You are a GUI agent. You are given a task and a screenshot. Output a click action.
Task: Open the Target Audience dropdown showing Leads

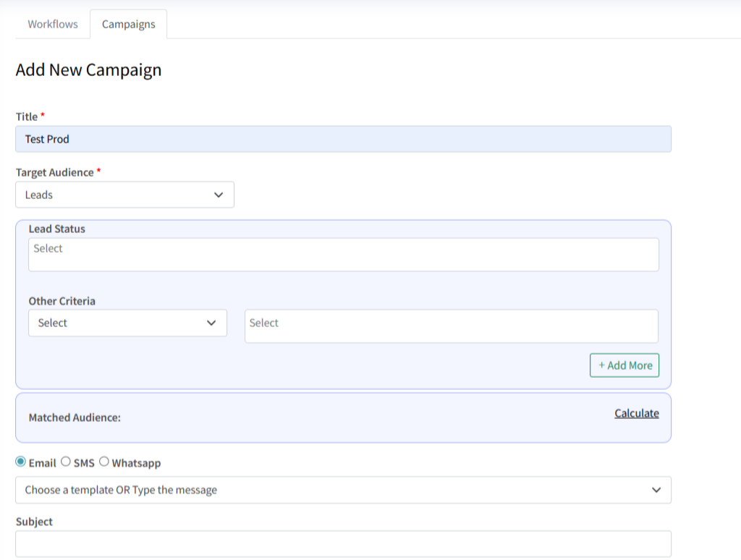(x=124, y=195)
